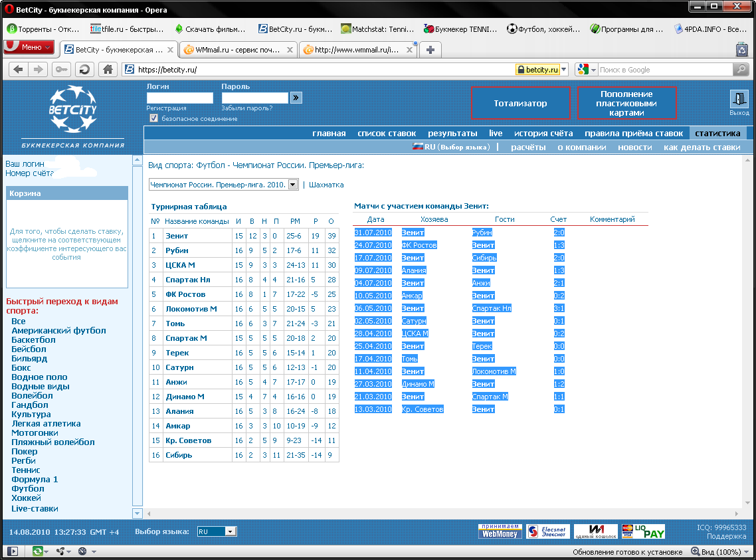Click the Единый кошелек payment logo
The height and width of the screenshot is (560, 756).
click(x=596, y=531)
